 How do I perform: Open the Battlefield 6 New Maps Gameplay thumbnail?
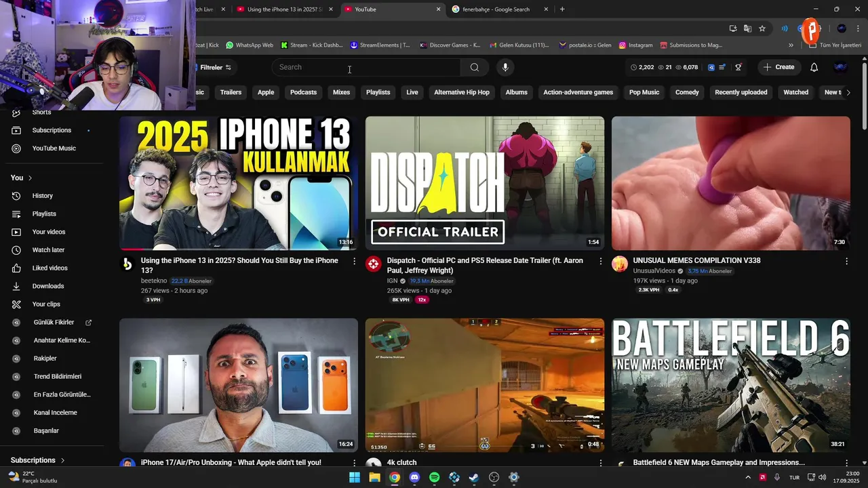pos(731,385)
